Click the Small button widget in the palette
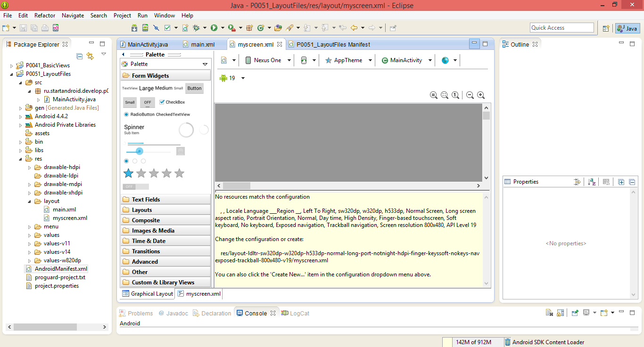 [130, 102]
